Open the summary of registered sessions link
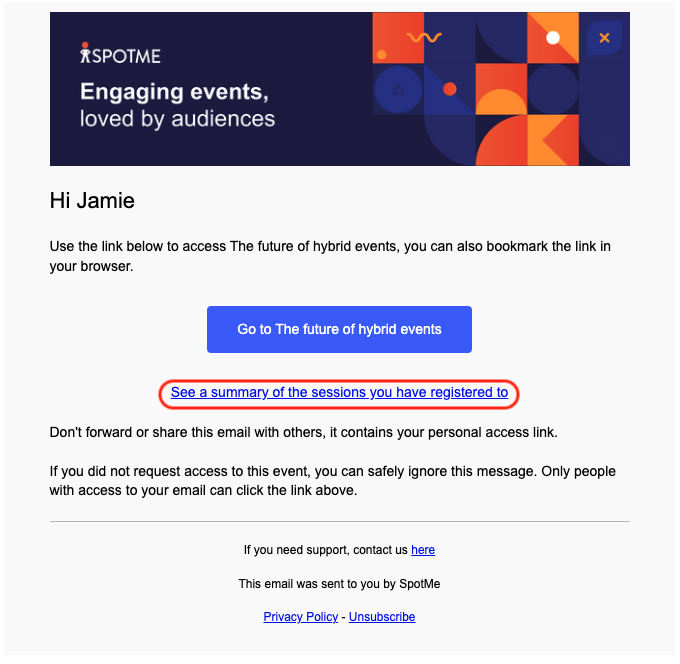 tap(339, 392)
